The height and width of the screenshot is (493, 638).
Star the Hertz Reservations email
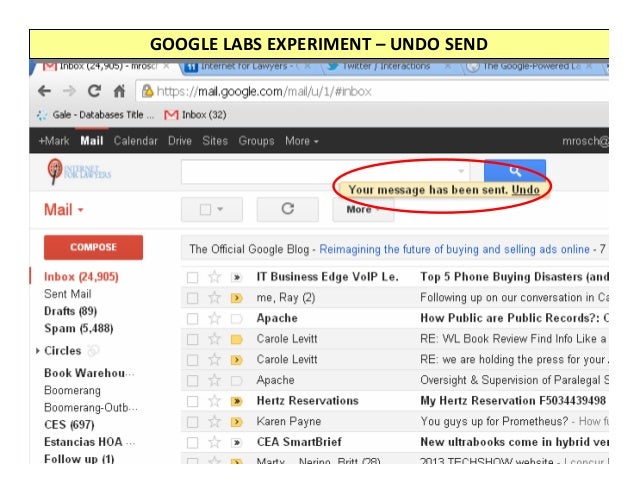[x=214, y=401]
